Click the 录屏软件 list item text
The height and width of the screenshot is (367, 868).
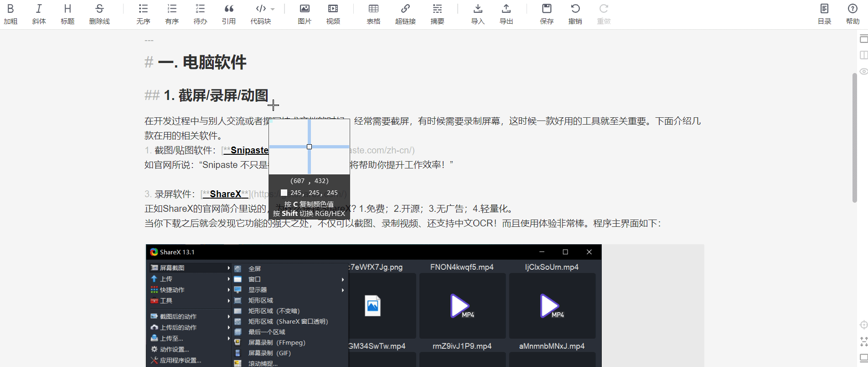[x=175, y=194]
